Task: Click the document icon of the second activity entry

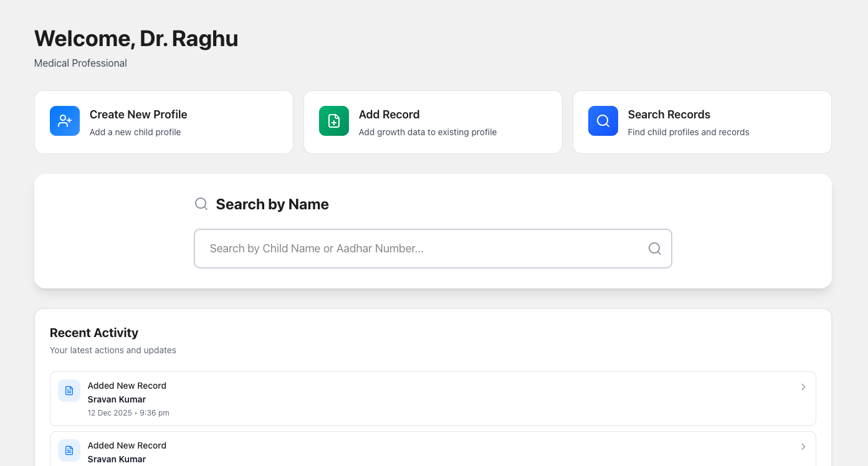Action: coord(69,450)
